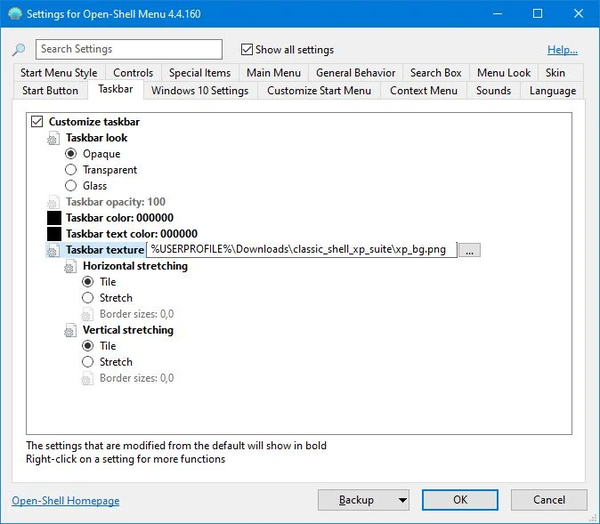Click the icon beside Taskbar opacity
This screenshot has height=524, width=600.
tap(54, 202)
